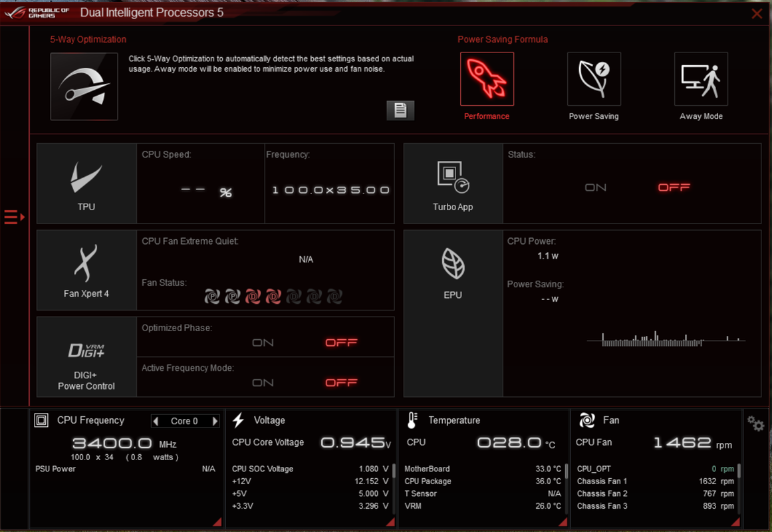Image resolution: width=772 pixels, height=532 pixels.
Task: Select the Core 0 selector field
Action: coord(185,421)
